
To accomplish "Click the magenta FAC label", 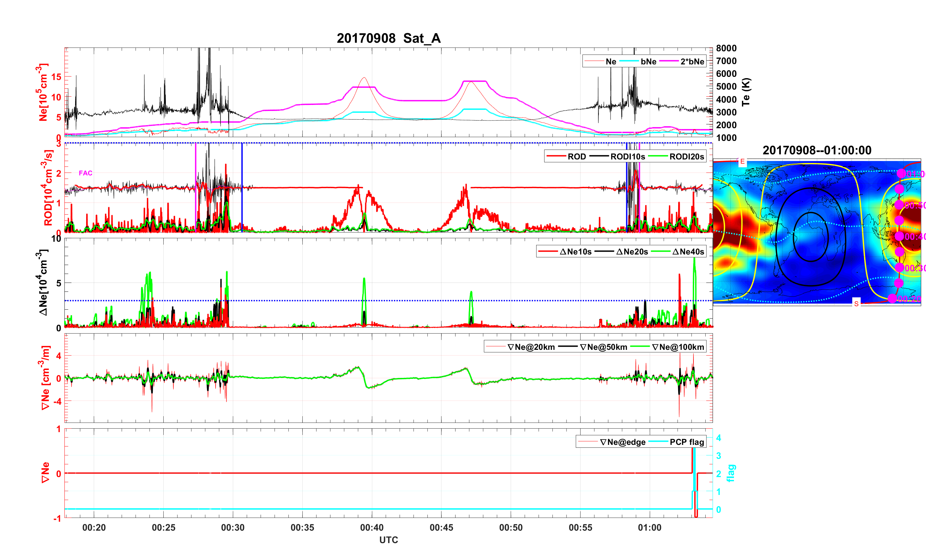I will (x=85, y=173).
